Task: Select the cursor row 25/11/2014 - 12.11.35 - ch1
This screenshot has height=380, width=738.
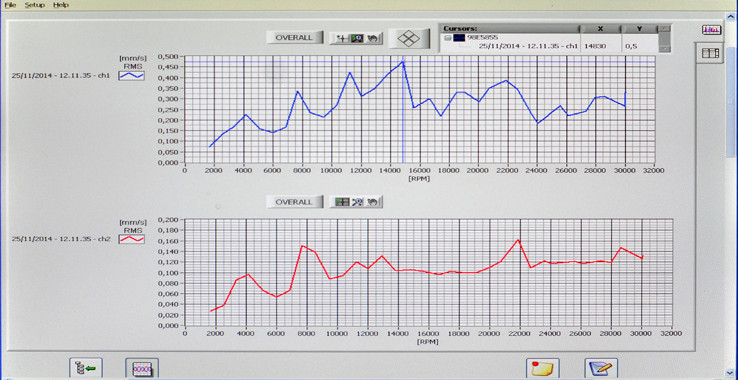Action: click(x=528, y=46)
